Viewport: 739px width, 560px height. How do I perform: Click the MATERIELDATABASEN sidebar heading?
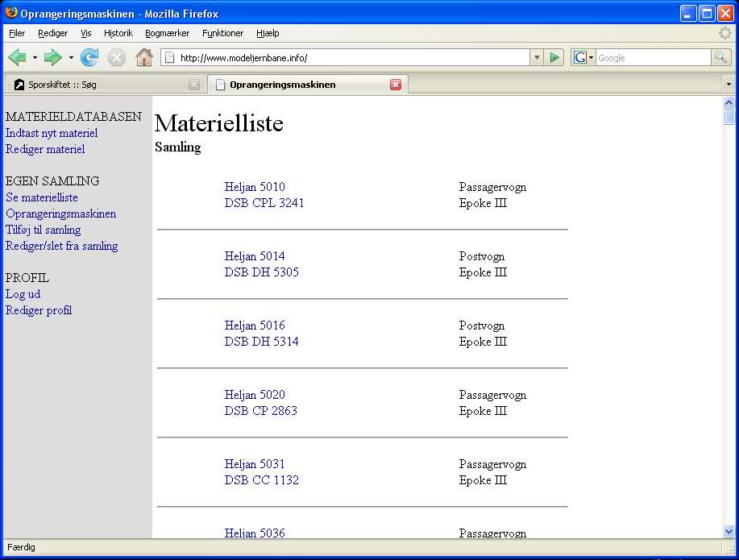pos(73,117)
